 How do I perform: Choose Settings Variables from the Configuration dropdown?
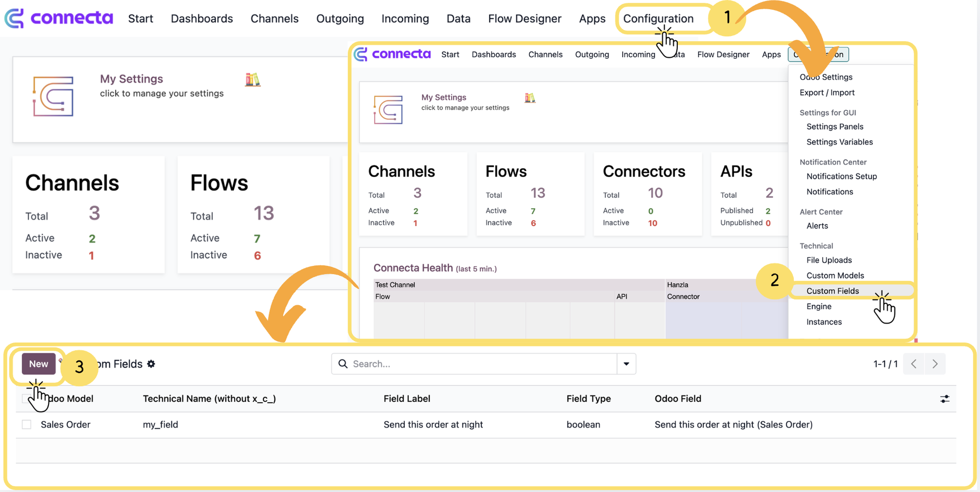tap(840, 142)
